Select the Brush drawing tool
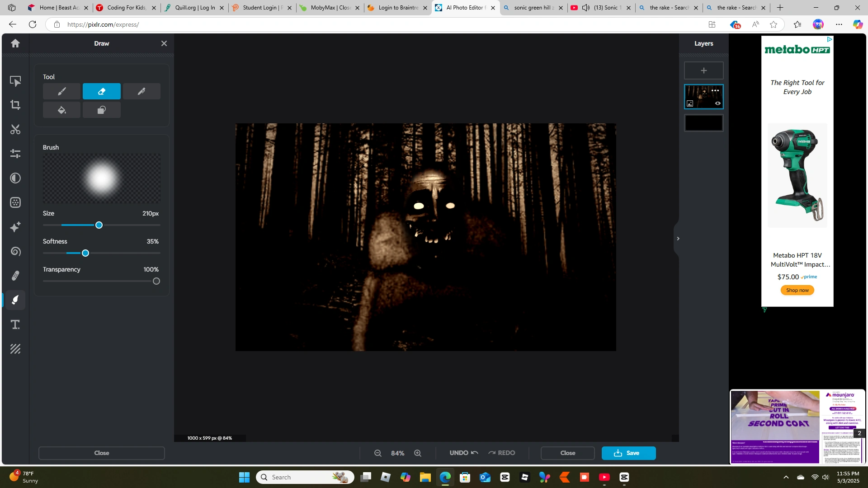 (x=61, y=91)
